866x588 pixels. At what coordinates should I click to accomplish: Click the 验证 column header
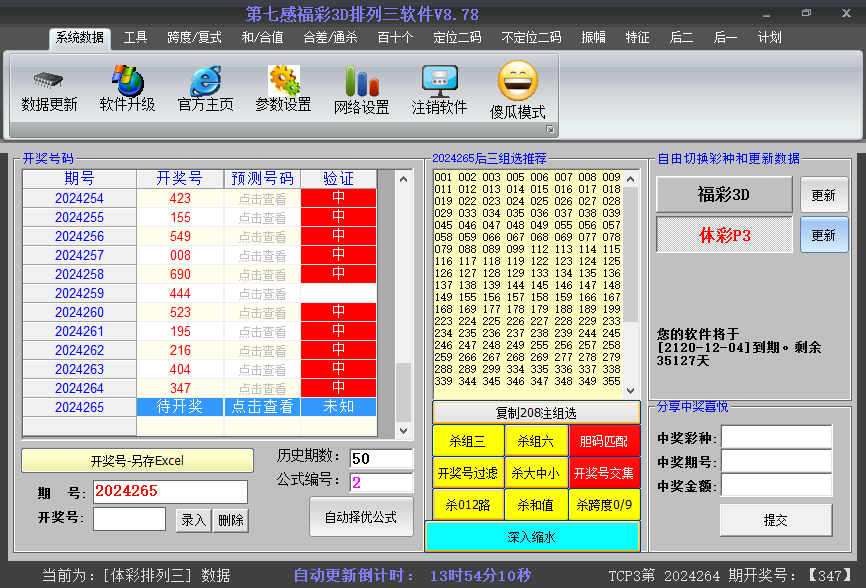[x=339, y=179]
